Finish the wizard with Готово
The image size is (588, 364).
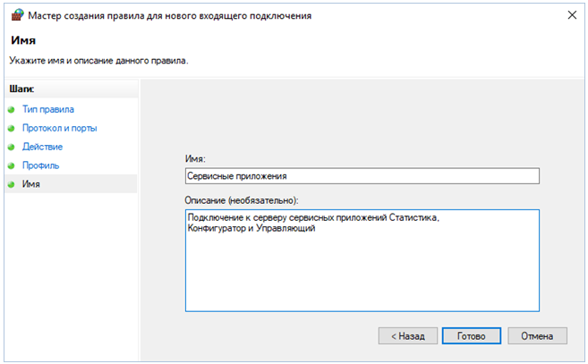pos(470,335)
